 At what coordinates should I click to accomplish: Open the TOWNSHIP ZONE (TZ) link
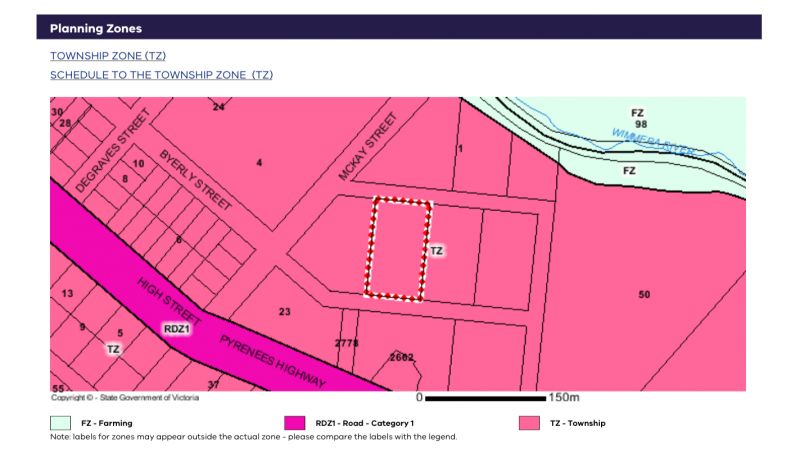[108, 56]
